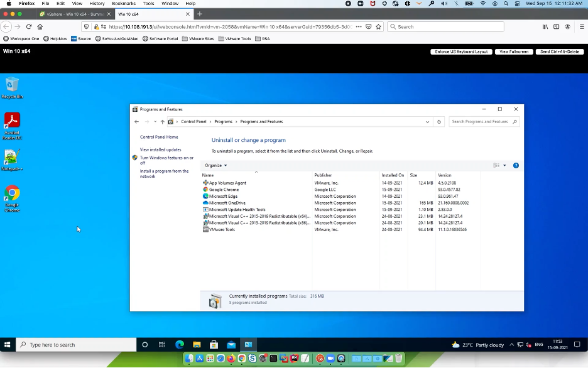The height and width of the screenshot is (368, 588).
Task: Click the View Fullscreen button
Action: coord(514,51)
